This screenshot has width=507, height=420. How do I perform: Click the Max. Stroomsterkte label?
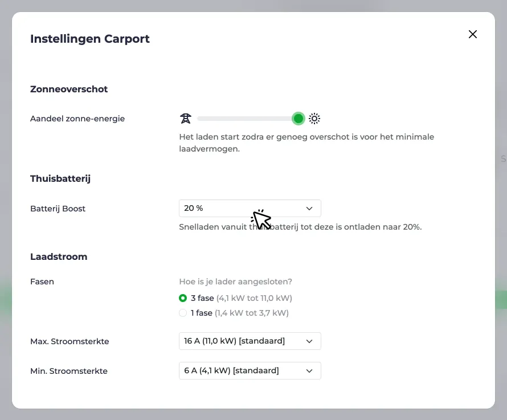point(69,341)
